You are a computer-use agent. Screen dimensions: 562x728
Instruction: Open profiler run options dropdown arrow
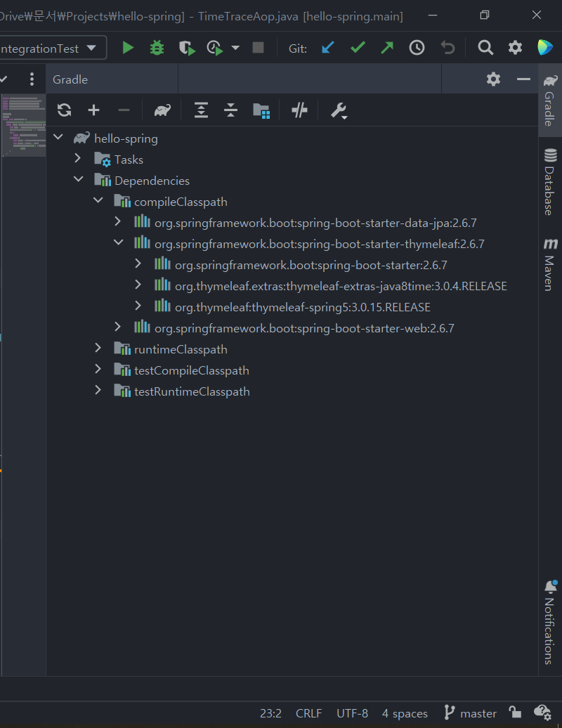[x=235, y=48]
